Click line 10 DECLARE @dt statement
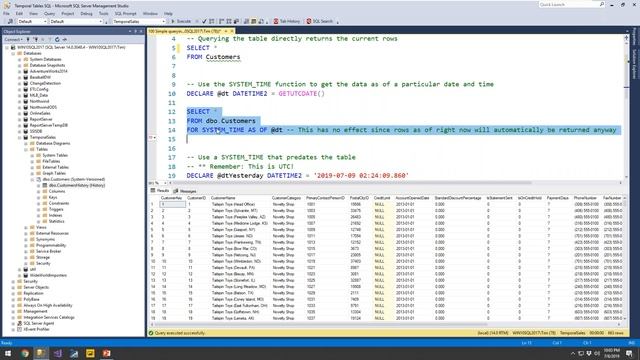 click(x=256, y=93)
